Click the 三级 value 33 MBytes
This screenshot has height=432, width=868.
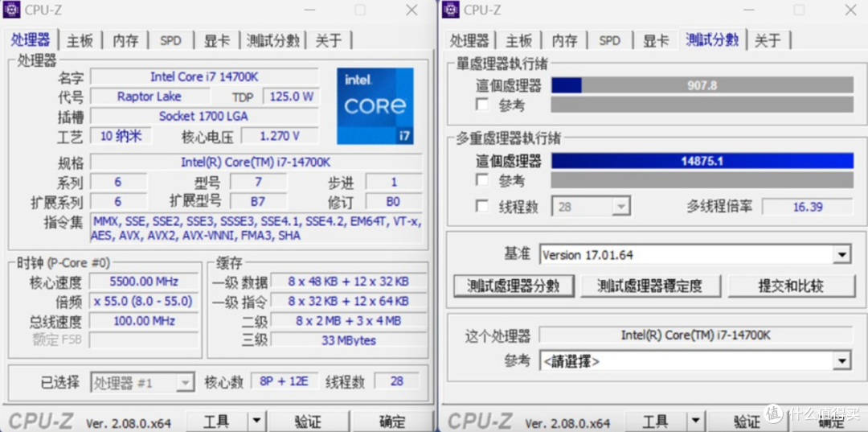point(348,340)
